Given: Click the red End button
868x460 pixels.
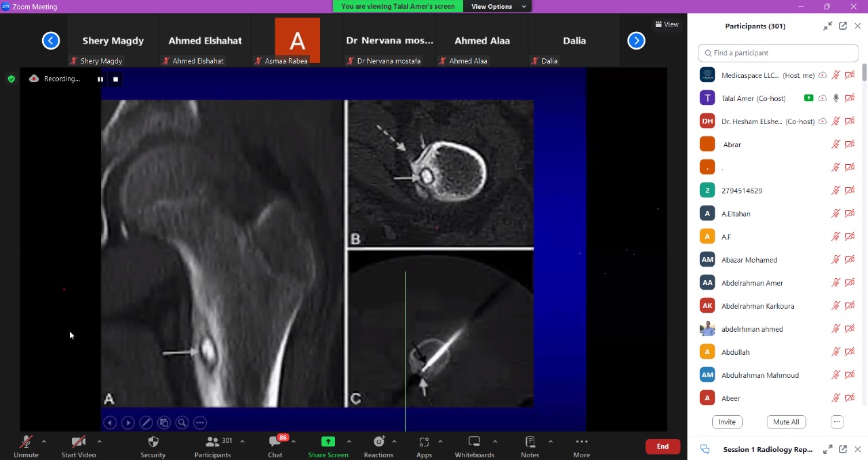Looking at the screenshot, I should click(x=663, y=446).
